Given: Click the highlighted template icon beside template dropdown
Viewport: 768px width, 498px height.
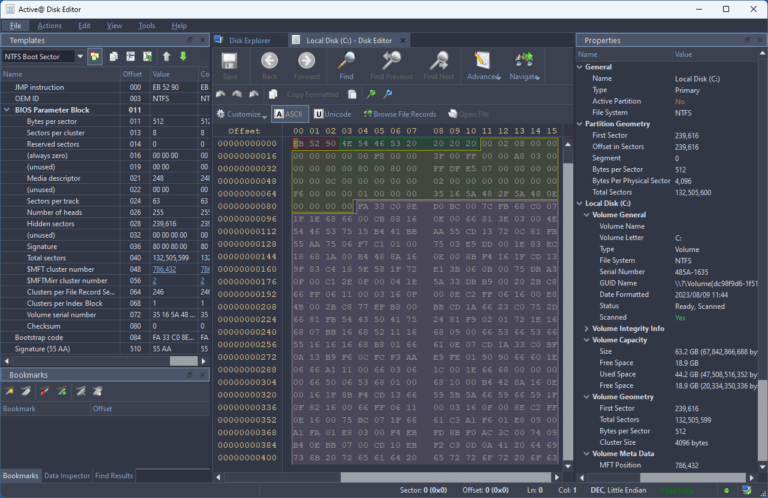Looking at the screenshot, I should (x=95, y=57).
